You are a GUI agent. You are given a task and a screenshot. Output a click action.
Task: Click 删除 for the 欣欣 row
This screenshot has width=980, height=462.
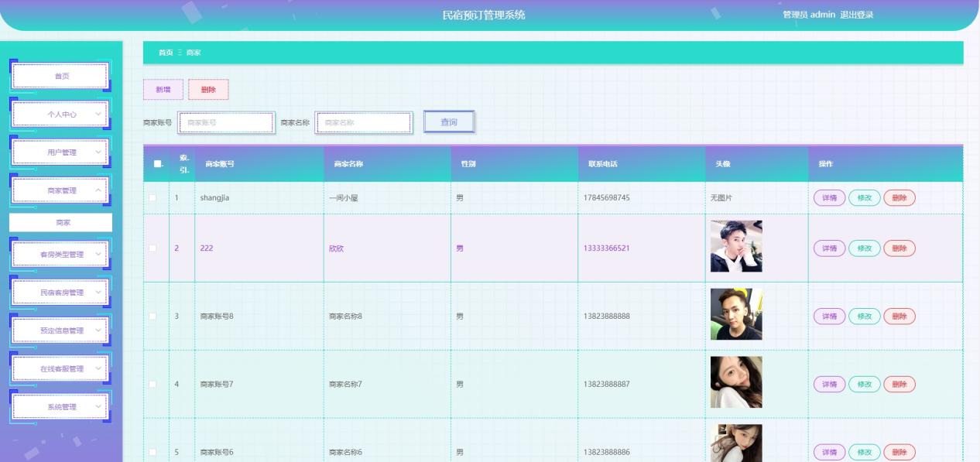coord(899,248)
